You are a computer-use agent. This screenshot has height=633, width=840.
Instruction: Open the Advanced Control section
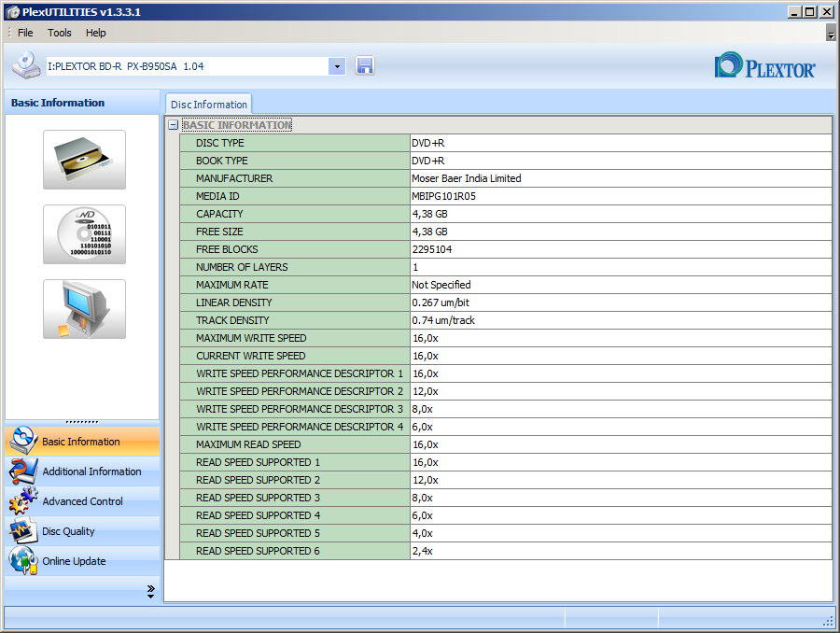click(x=82, y=501)
